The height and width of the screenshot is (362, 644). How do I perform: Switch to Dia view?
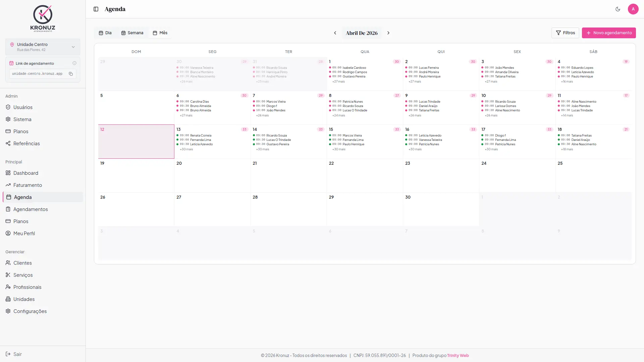coord(105,33)
